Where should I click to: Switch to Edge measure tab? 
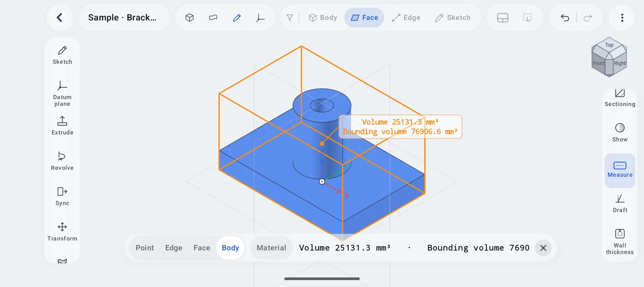[x=174, y=248]
